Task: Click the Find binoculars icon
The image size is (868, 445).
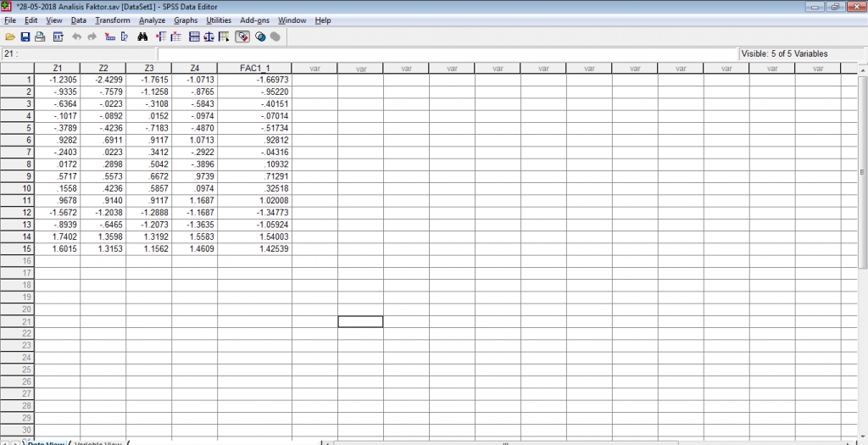Action: (142, 36)
